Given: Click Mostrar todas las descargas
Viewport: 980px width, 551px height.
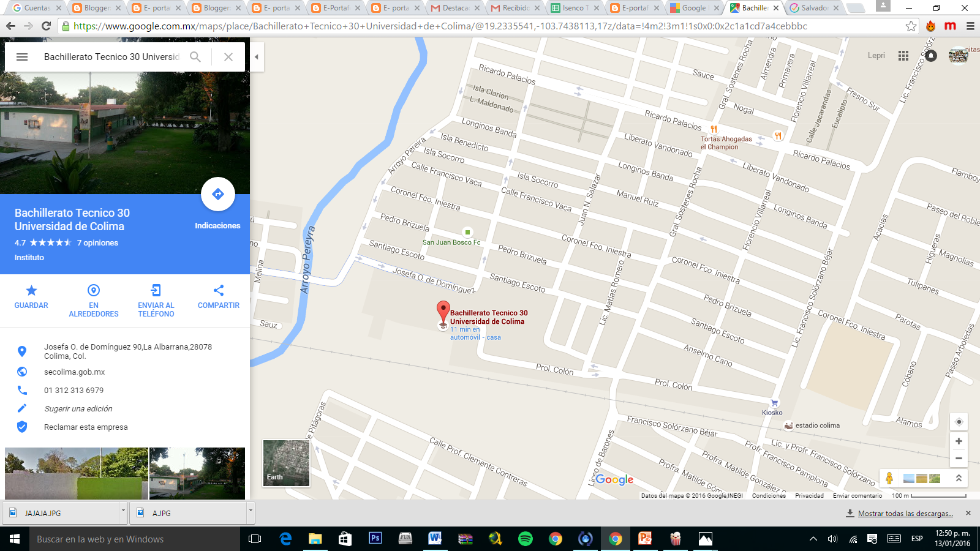Looking at the screenshot, I should (x=905, y=514).
